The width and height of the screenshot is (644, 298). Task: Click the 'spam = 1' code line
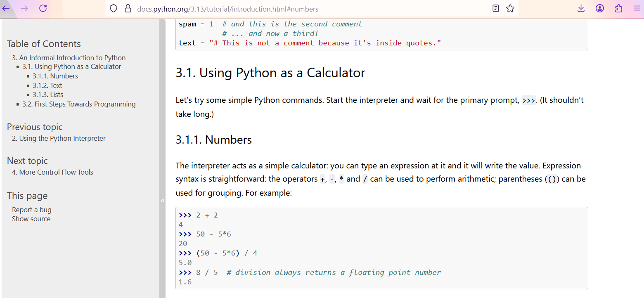196,24
